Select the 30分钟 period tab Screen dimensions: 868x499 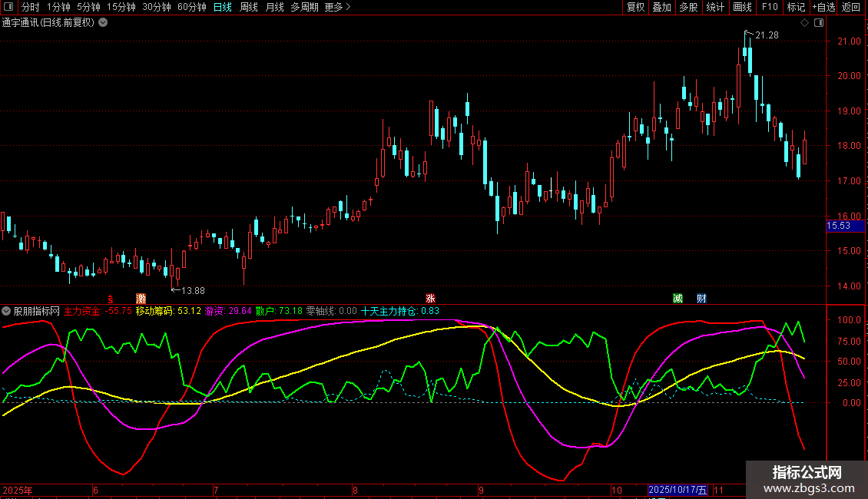157,7
